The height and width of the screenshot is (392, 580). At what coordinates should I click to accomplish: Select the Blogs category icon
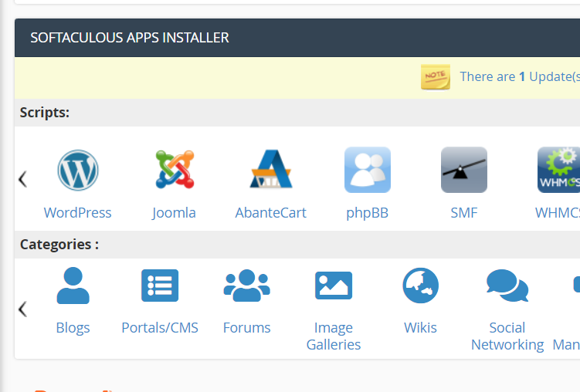[x=73, y=286]
